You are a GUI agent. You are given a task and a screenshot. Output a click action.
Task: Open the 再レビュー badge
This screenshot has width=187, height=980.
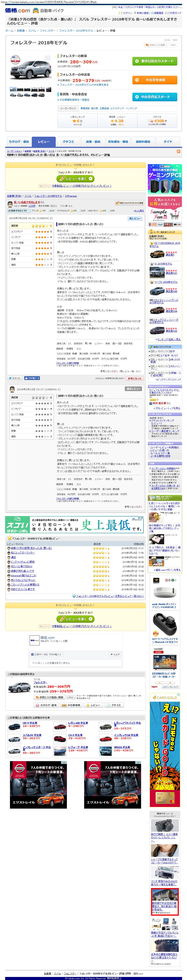pyautogui.click(x=134, y=218)
